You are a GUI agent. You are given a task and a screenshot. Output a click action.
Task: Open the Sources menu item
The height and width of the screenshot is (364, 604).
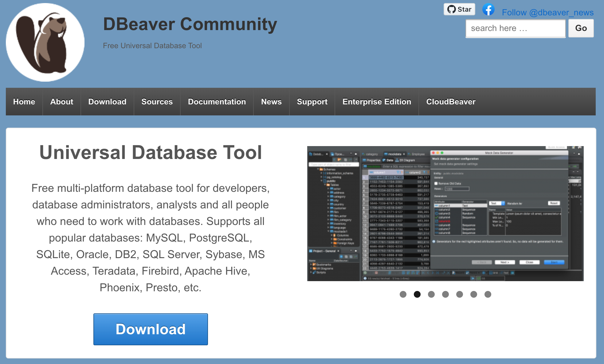157,102
